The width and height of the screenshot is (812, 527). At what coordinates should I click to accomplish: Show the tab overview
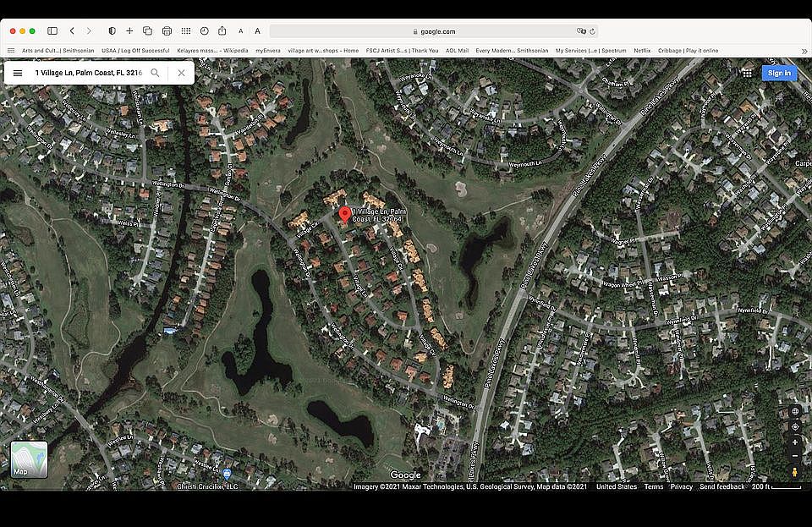(x=147, y=31)
